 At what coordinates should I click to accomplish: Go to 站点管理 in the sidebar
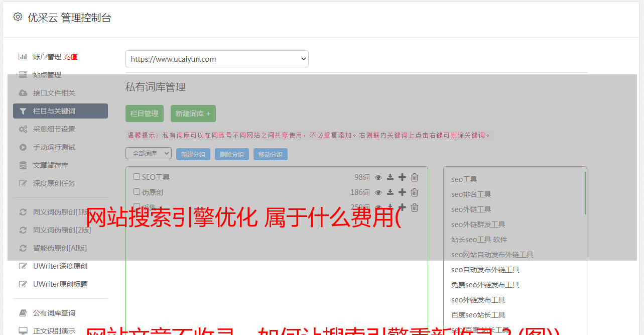(x=47, y=75)
